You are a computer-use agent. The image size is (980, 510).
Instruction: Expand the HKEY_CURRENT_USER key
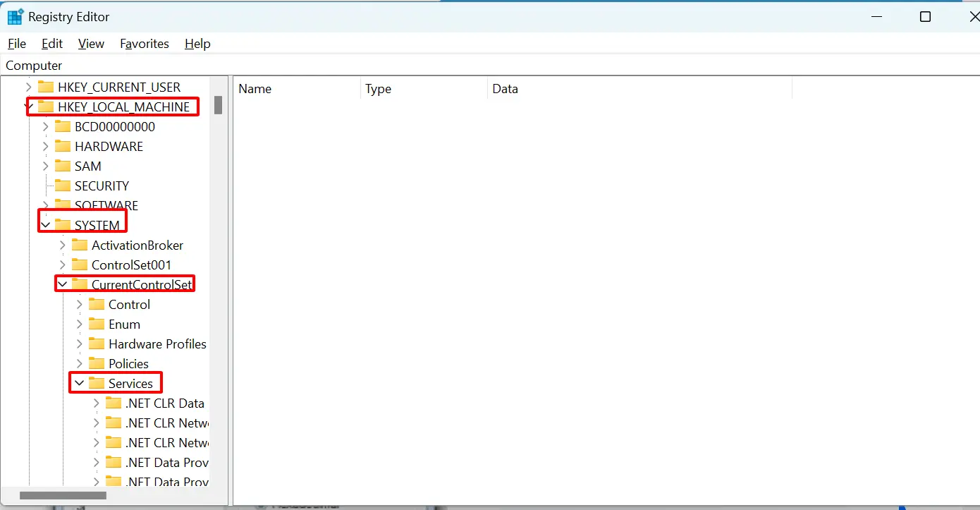point(29,87)
